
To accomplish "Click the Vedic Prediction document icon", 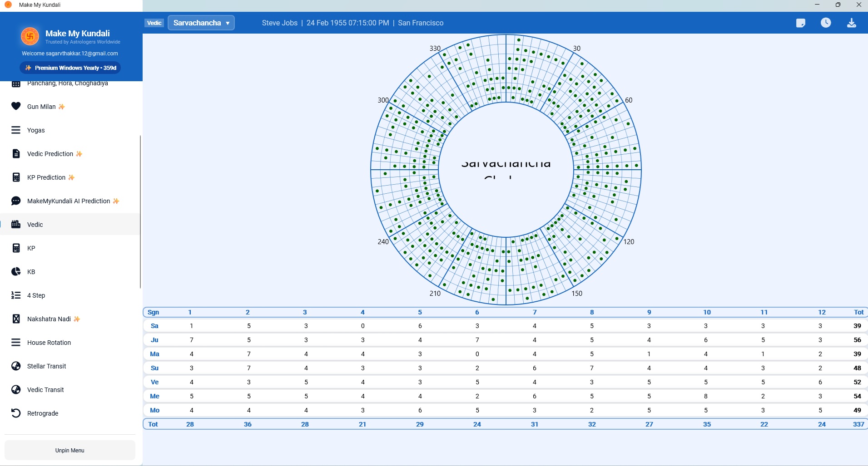I will coord(16,154).
